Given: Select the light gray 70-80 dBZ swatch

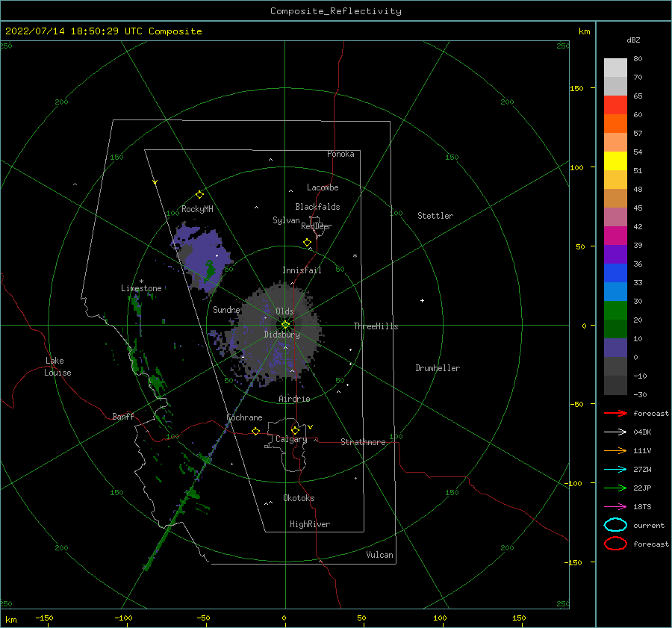Looking at the screenshot, I should pyautogui.click(x=615, y=68).
